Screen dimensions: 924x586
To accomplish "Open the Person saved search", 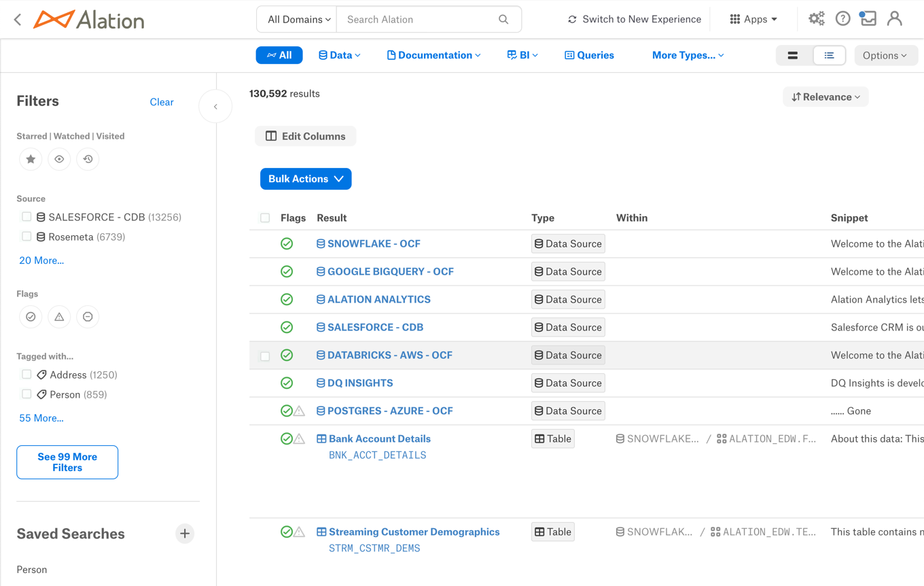I will coord(32,570).
